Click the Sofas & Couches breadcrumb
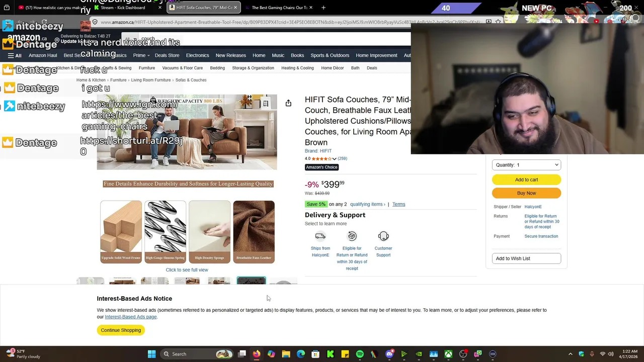 click(191, 80)
